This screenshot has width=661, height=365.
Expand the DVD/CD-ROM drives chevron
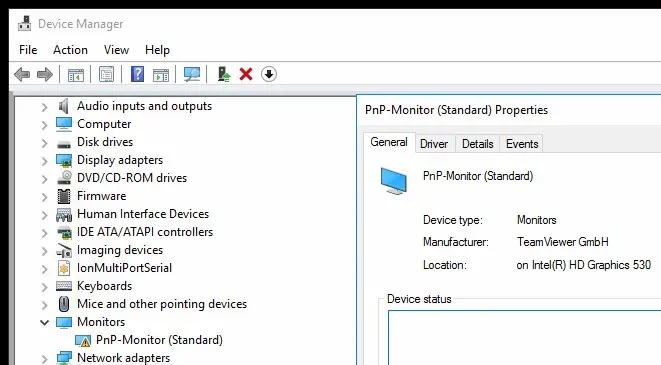[x=44, y=179]
